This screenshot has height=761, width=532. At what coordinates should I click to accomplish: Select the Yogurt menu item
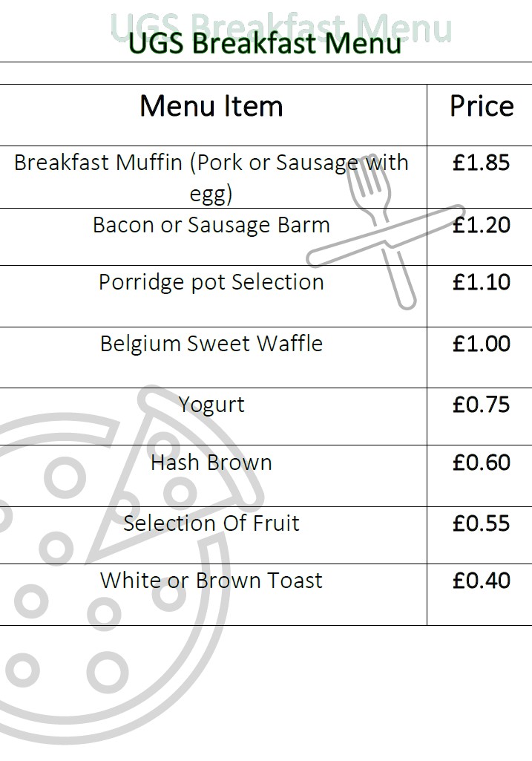click(211, 405)
